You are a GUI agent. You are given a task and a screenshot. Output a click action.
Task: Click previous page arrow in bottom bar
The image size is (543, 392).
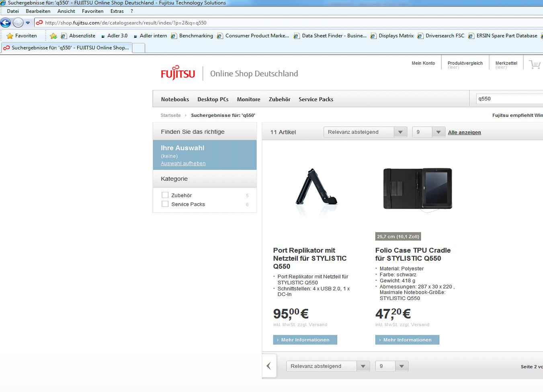[269, 366]
